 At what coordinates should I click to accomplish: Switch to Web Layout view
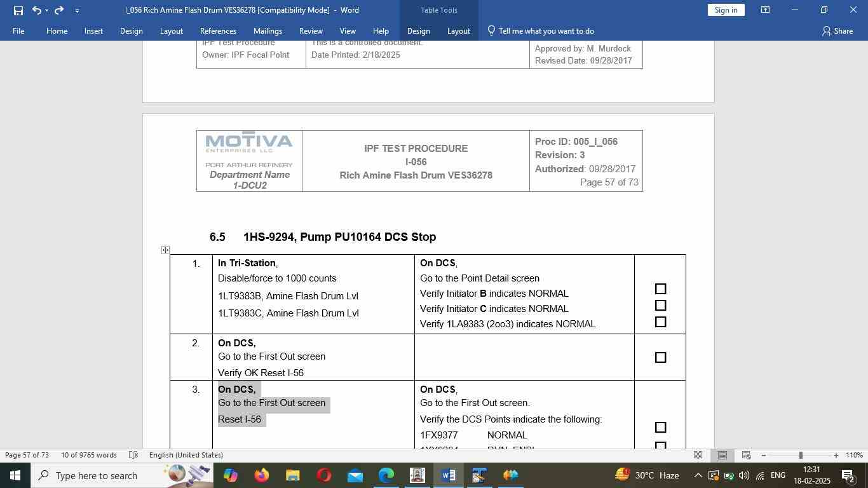tap(747, 455)
